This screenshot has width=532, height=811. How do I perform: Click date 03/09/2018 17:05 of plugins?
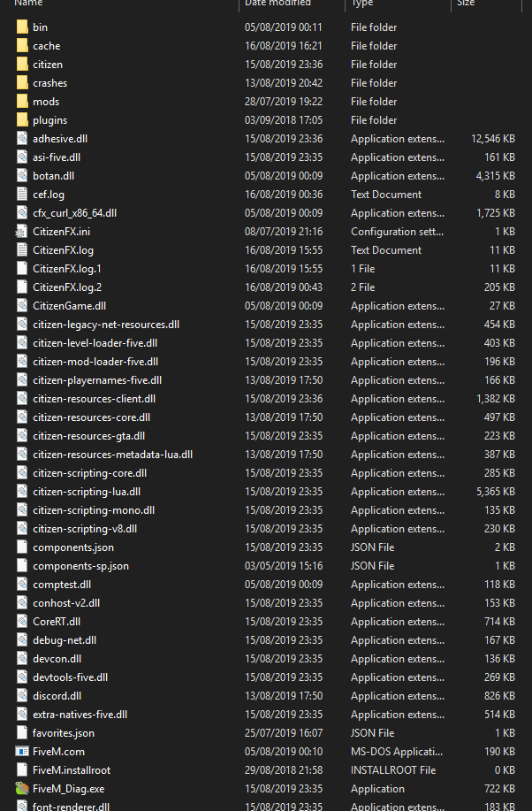tap(284, 120)
